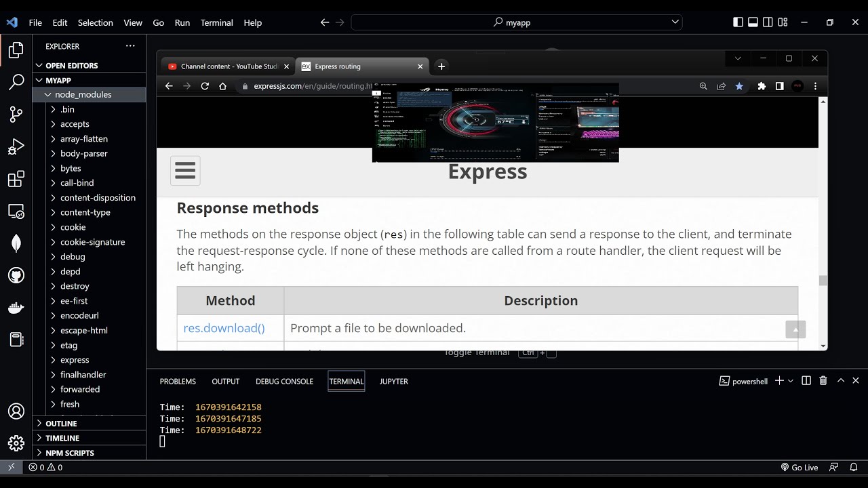Open the Search view in activity bar
The width and height of the screenshot is (868, 488).
[16, 83]
